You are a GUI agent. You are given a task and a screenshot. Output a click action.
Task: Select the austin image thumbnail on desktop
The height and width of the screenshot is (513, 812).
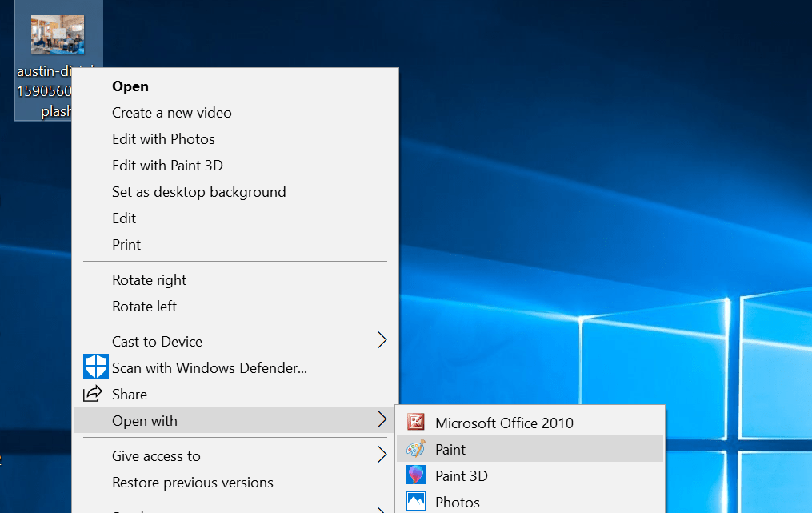pyautogui.click(x=58, y=34)
